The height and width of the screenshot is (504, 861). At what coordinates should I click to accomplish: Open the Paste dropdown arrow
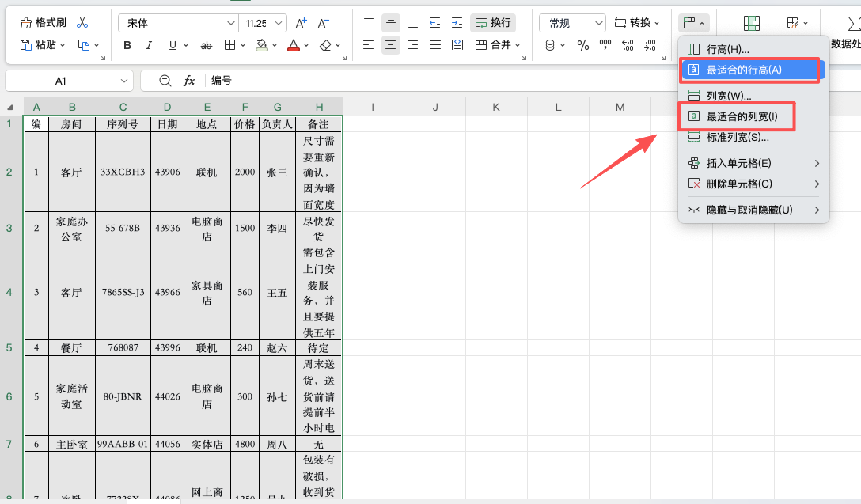pos(63,45)
